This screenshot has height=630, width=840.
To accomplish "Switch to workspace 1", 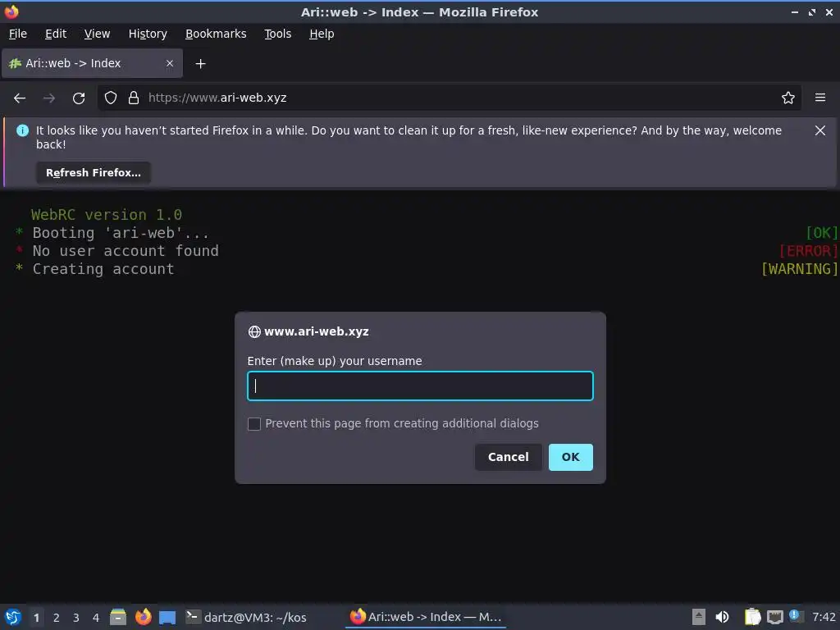I will (36, 617).
